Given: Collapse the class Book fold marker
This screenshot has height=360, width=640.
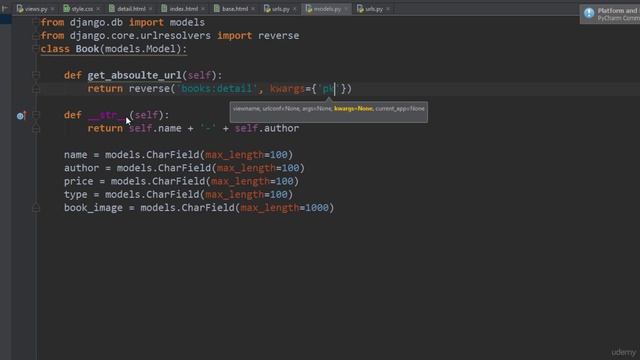Looking at the screenshot, I should click(36, 49).
